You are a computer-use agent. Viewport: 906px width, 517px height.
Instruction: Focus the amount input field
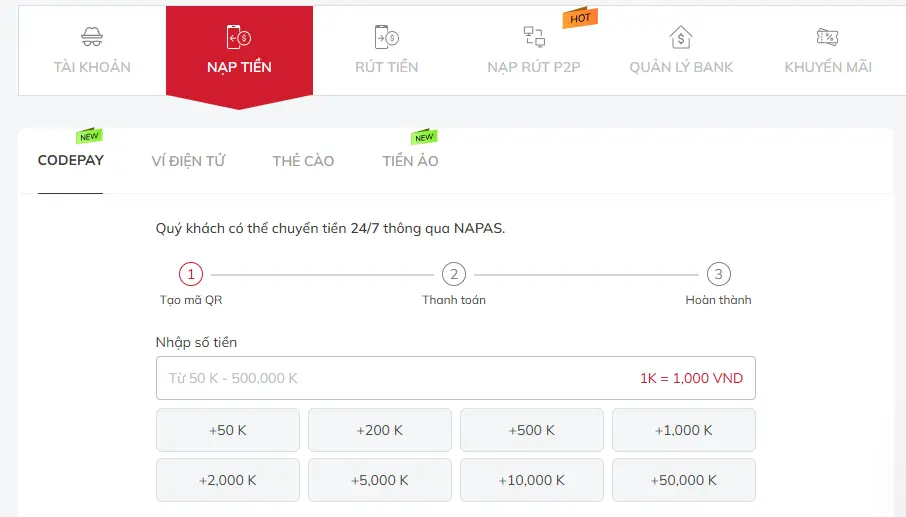[x=455, y=378]
